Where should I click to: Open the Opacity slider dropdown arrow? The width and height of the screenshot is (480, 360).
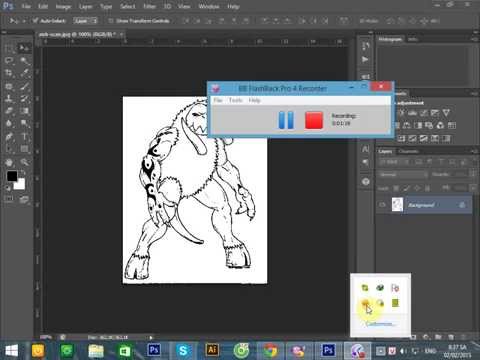point(473,174)
